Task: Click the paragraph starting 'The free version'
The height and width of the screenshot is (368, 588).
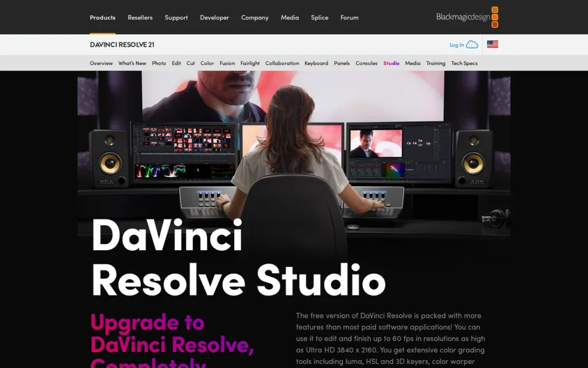Action: click(390, 339)
